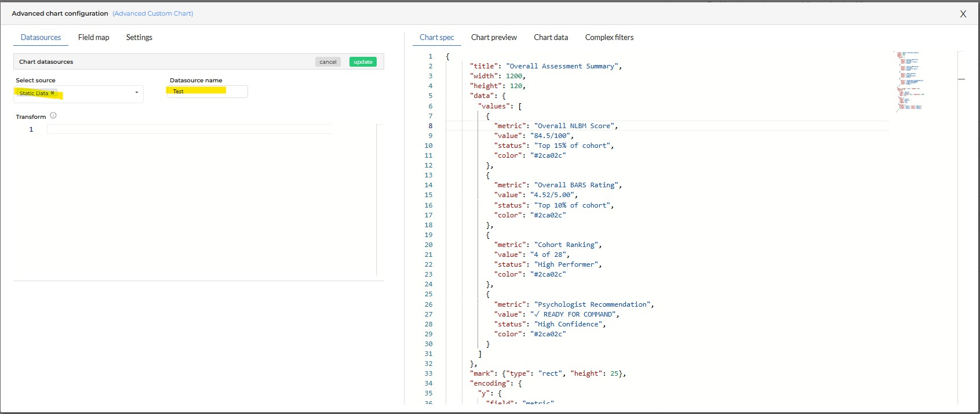This screenshot has width=980, height=414.
Task: Click the "width": 1200 line
Action: click(498, 76)
